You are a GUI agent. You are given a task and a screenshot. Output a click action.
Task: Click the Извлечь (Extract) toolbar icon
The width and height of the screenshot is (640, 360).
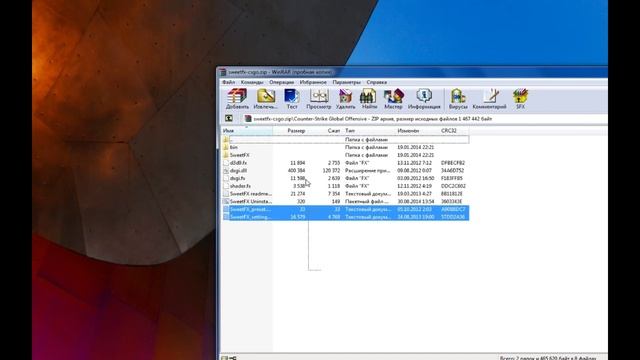(265, 99)
